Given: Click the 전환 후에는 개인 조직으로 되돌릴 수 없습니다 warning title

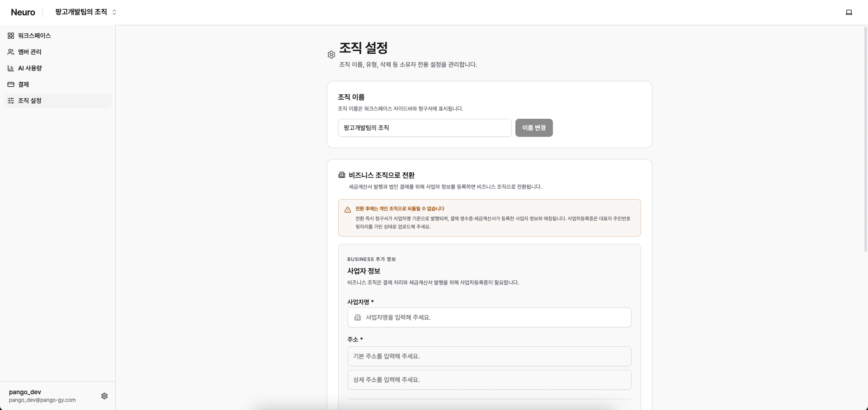Looking at the screenshot, I should click(400, 209).
